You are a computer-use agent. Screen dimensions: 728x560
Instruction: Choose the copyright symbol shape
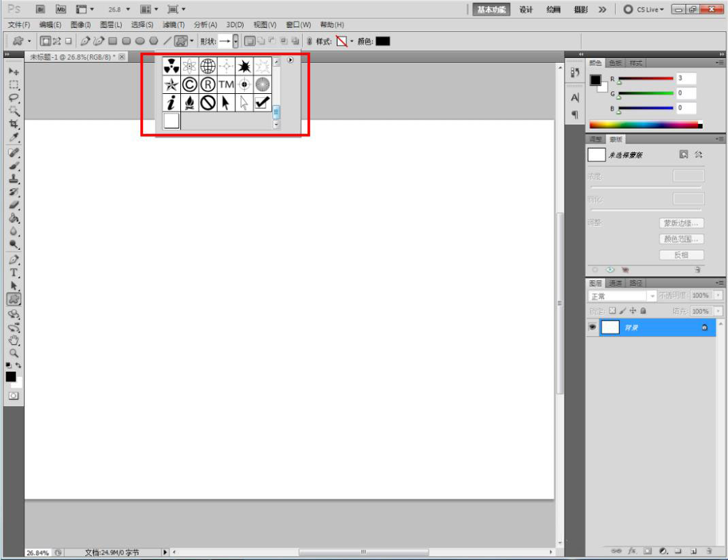(x=189, y=84)
